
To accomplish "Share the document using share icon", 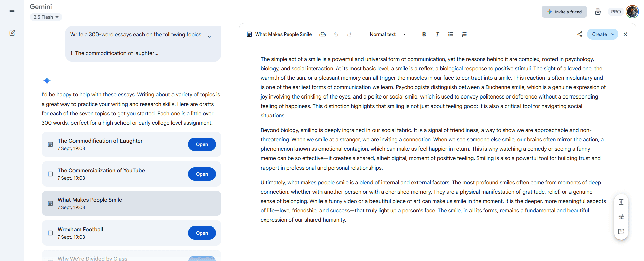I will click(580, 34).
